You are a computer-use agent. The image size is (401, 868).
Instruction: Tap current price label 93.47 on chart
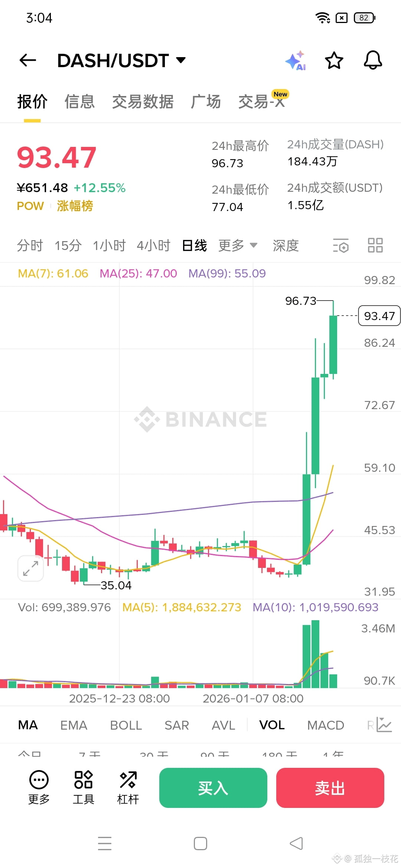[x=379, y=316]
